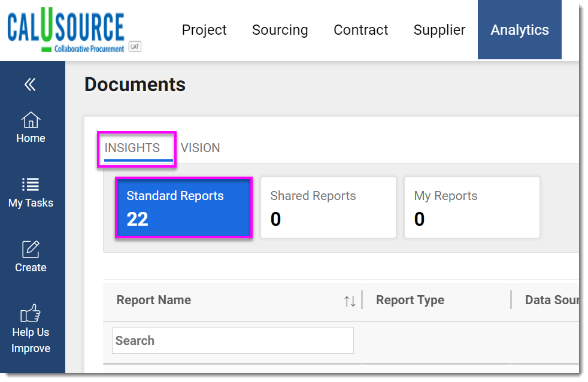Select the Shared Reports card

(x=328, y=208)
